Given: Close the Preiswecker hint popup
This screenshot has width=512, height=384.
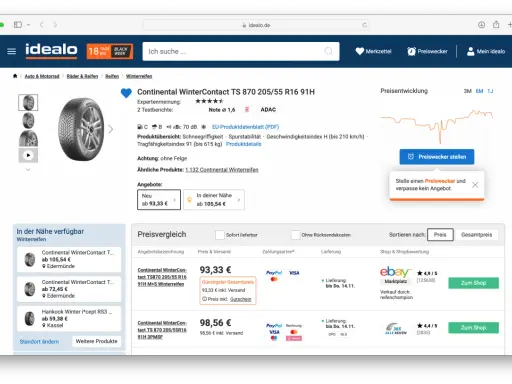Looking at the screenshot, I should coord(475,185).
